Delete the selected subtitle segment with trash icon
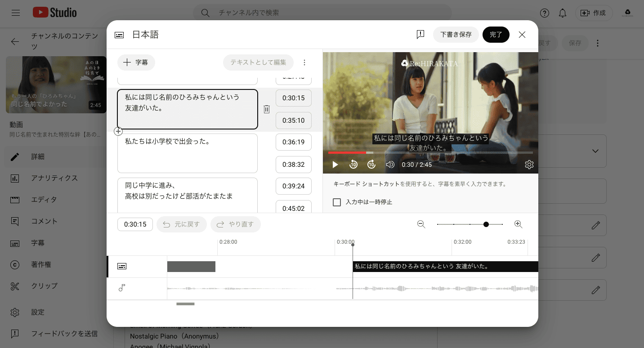This screenshot has height=348, width=644. (267, 109)
